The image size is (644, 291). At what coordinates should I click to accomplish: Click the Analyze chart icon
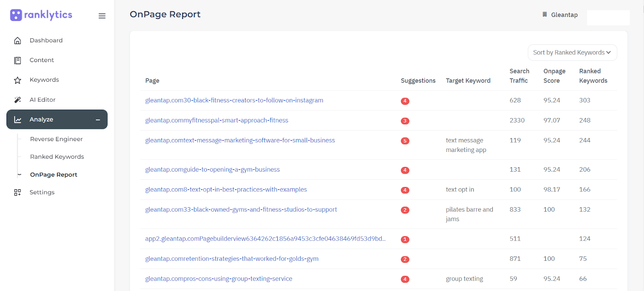tap(17, 119)
